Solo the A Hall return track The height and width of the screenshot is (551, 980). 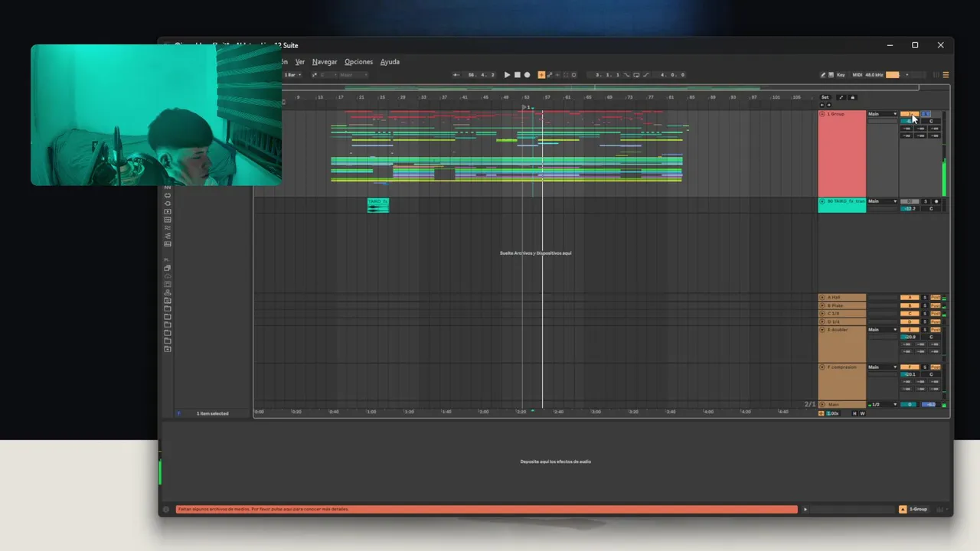pos(925,298)
